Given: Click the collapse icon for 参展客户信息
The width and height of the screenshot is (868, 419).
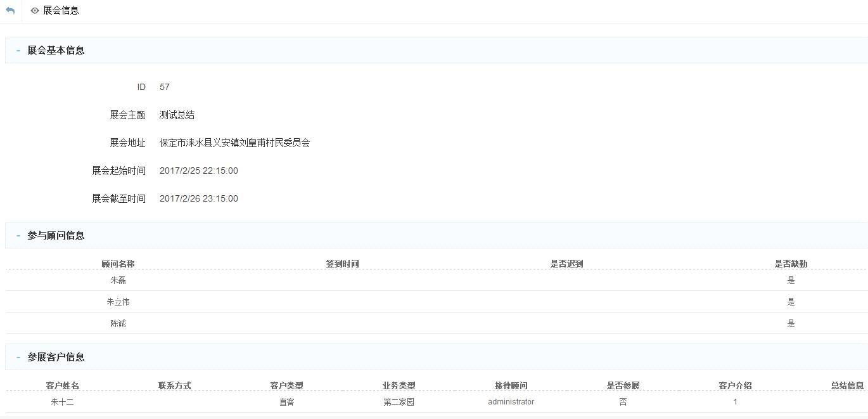Looking at the screenshot, I should (x=17, y=357).
